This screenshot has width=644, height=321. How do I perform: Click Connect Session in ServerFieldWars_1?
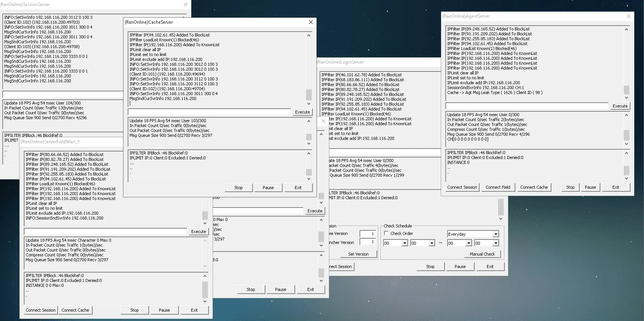41,310
